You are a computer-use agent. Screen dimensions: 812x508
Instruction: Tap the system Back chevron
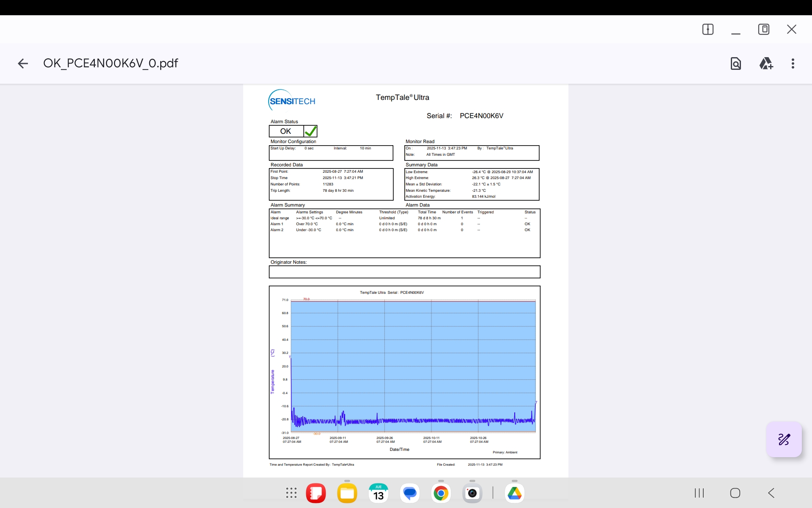771,493
